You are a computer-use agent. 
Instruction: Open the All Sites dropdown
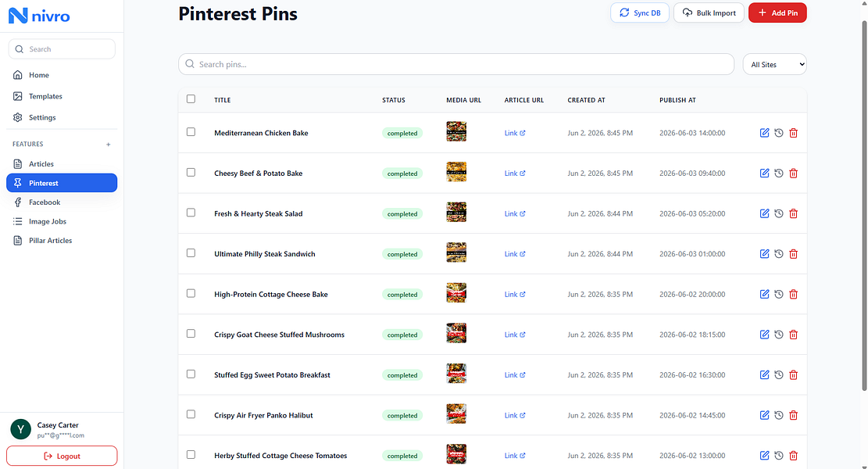774,64
